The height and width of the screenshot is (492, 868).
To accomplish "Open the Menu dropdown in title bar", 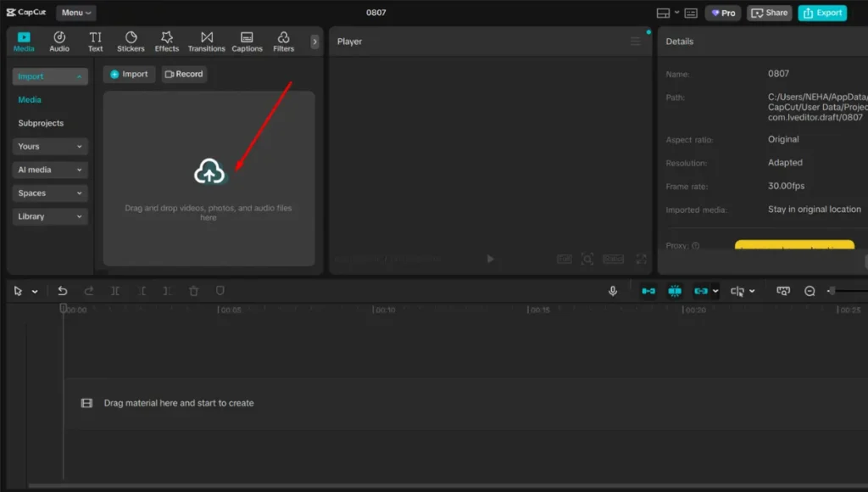I will tap(76, 13).
